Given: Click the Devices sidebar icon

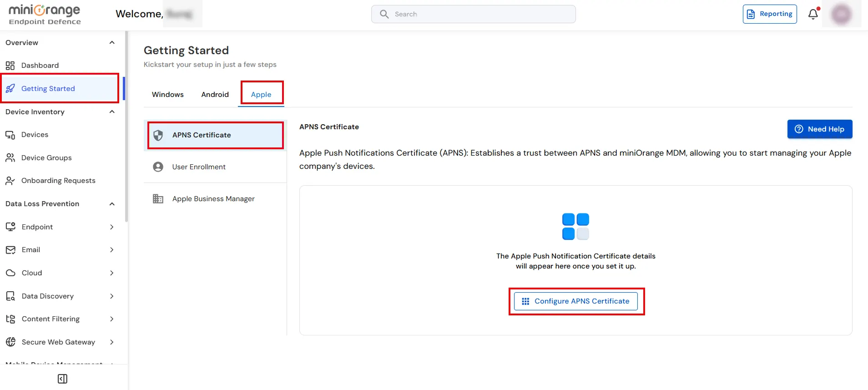Looking at the screenshot, I should click(10, 135).
